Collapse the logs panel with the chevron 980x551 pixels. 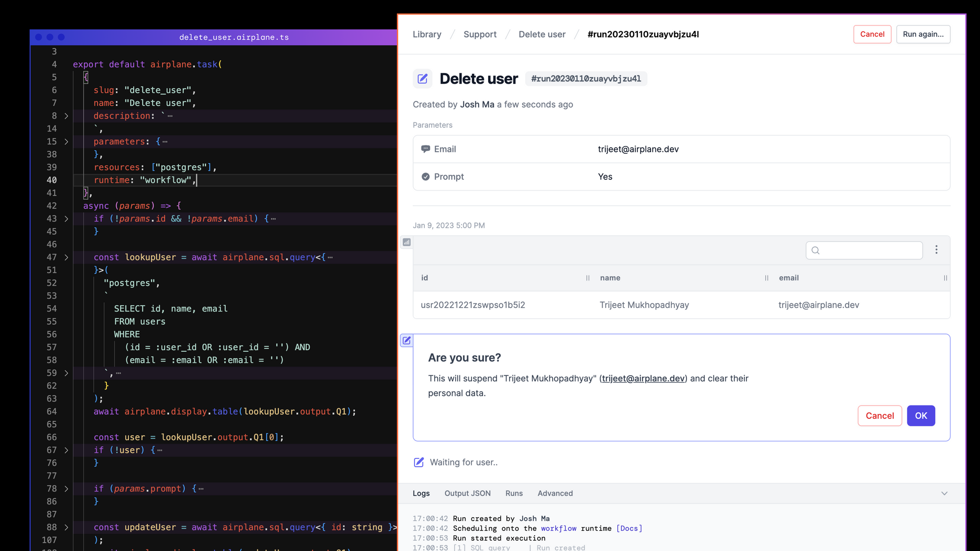(x=944, y=493)
